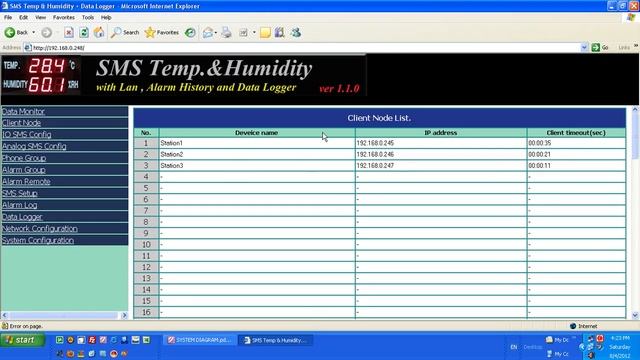Click the Mail envelope toolbar icon
This screenshot has width=640, height=360.
pyautogui.click(x=208, y=33)
